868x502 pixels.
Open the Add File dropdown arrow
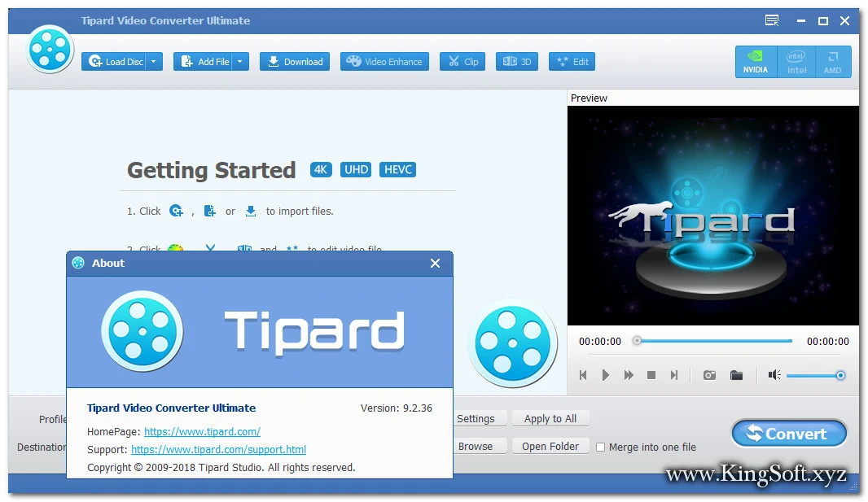pyautogui.click(x=240, y=62)
